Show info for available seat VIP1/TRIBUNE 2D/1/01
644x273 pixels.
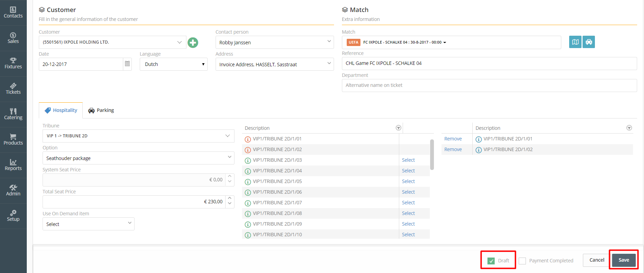248,139
